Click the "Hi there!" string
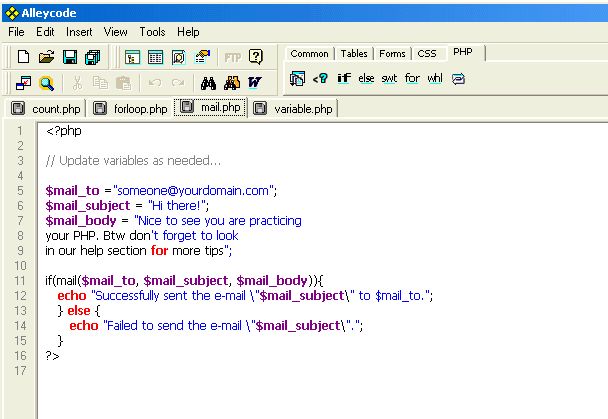Screen dimensions: 608x419 tap(177, 205)
